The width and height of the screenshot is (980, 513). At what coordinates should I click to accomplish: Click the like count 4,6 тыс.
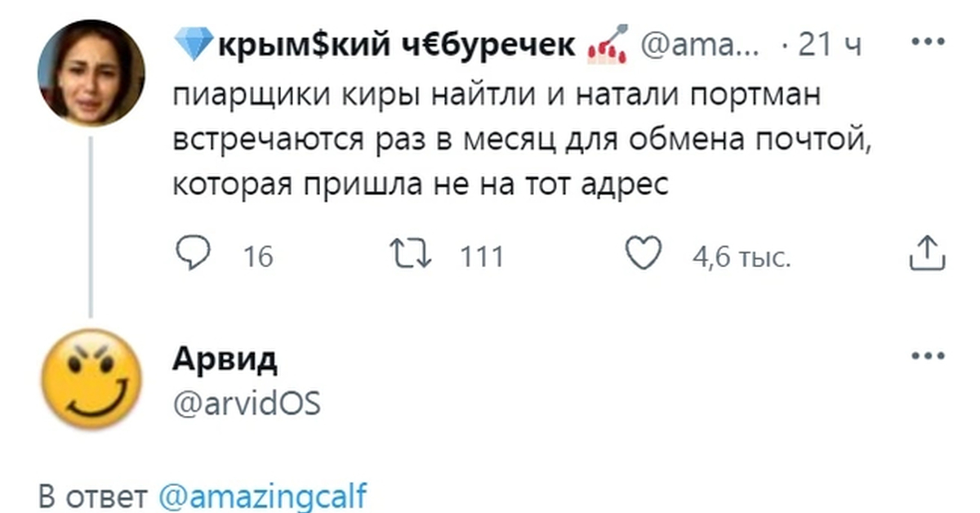coord(741,257)
